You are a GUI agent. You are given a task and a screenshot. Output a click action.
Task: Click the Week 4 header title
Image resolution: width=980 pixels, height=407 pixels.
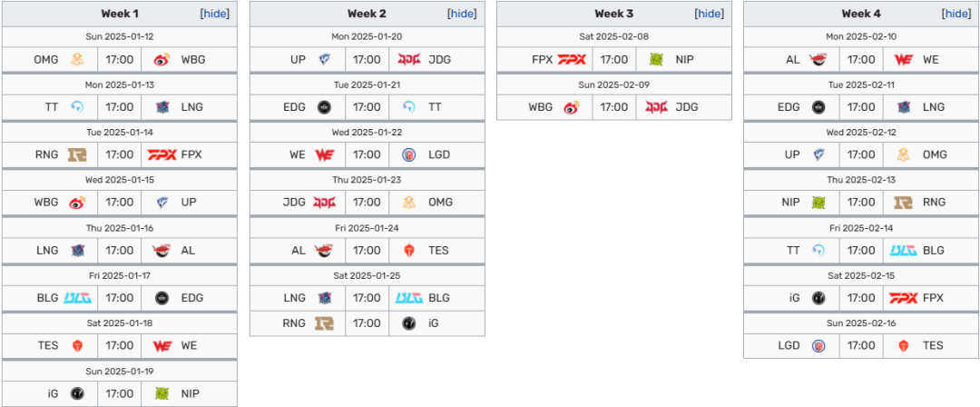[x=860, y=14]
